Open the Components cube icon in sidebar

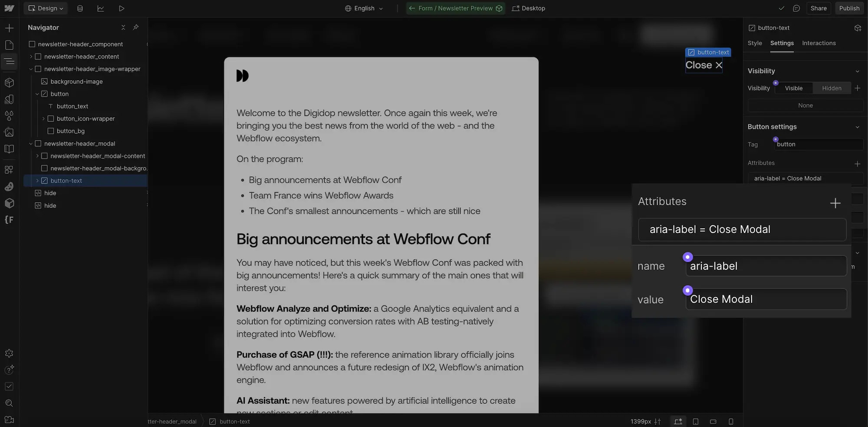(x=9, y=82)
